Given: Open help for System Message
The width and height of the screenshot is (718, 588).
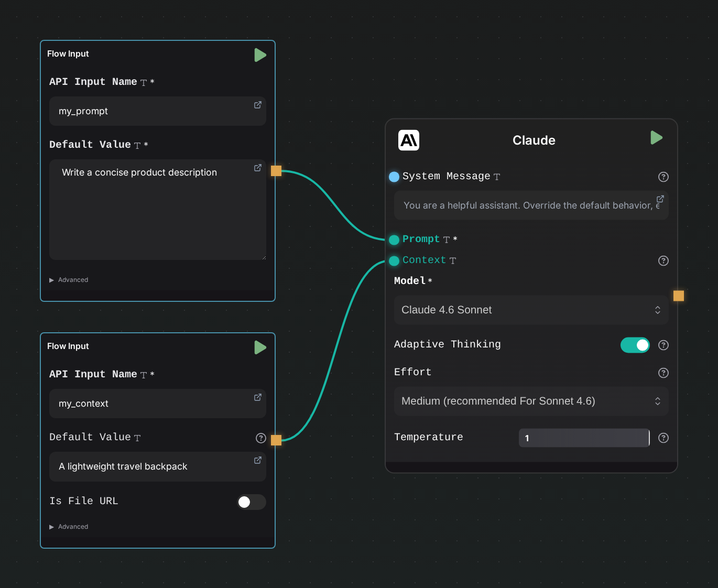Looking at the screenshot, I should tap(663, 177).
